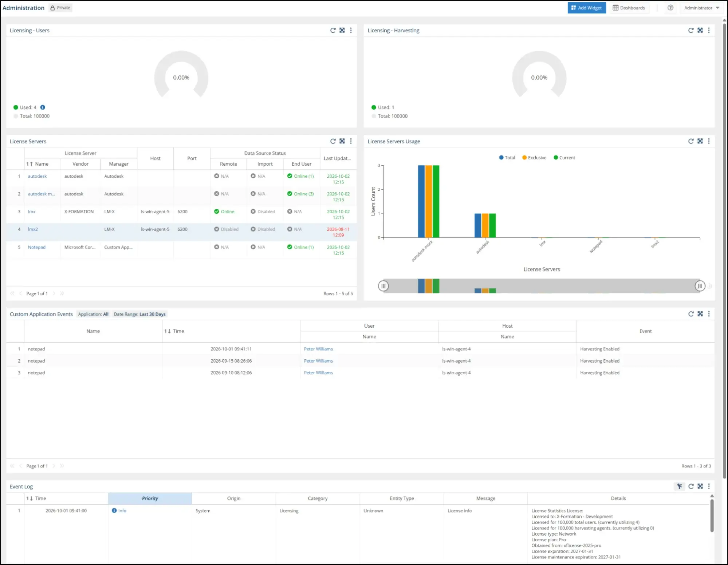
Task: Maximize the Licensing - Users widget
Action: [x=342, y=30]
